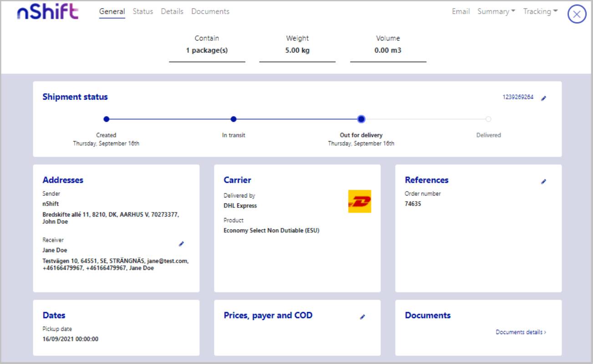Click the 'Addresses' card heading
Screen dimensions: 593x364
tap(63, 180)
